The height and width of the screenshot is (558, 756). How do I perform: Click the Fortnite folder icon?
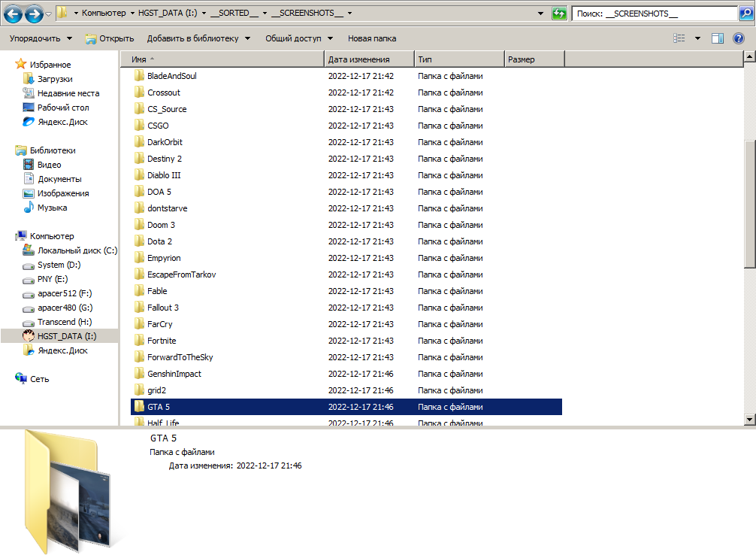pyautogui.click(x=139, y=341)
